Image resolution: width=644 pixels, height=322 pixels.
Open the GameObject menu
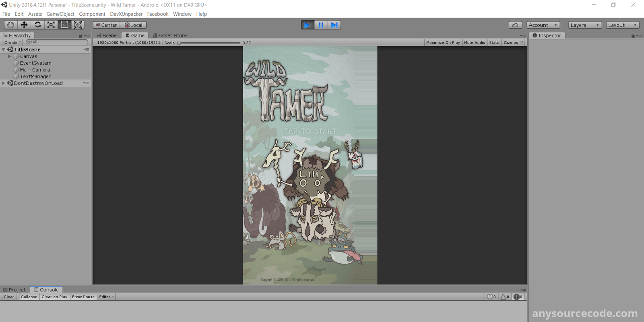(60, 14)
